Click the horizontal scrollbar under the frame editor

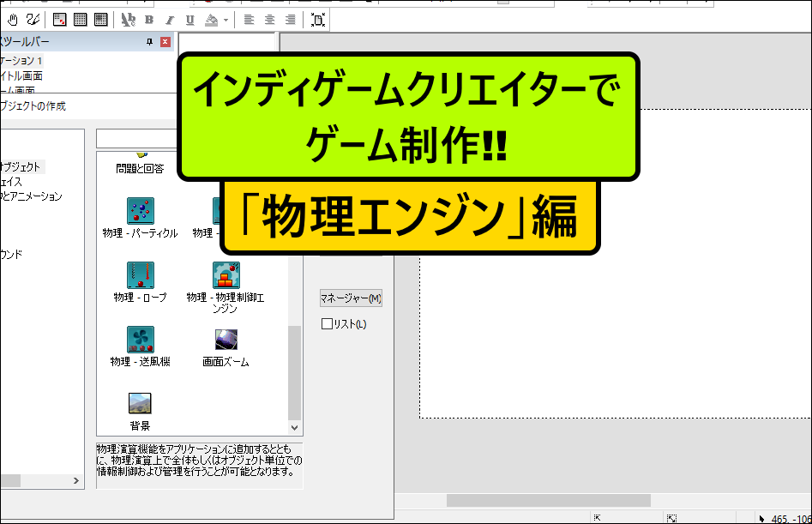[x=549, y=500]
